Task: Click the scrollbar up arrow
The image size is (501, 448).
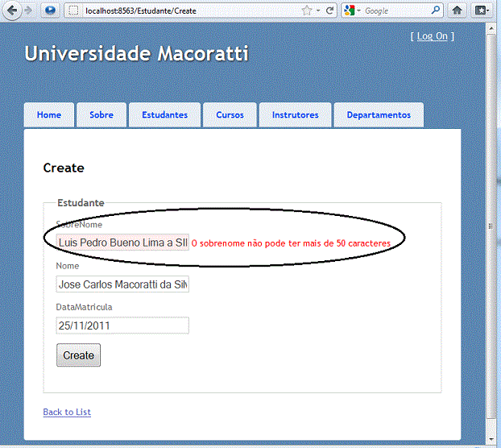Action: [491, 29]
